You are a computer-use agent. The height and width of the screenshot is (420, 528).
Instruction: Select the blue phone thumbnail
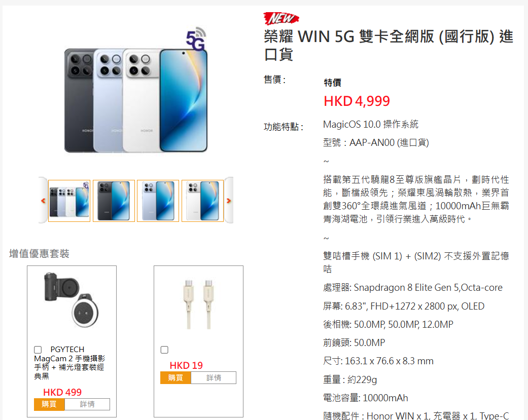158,201
